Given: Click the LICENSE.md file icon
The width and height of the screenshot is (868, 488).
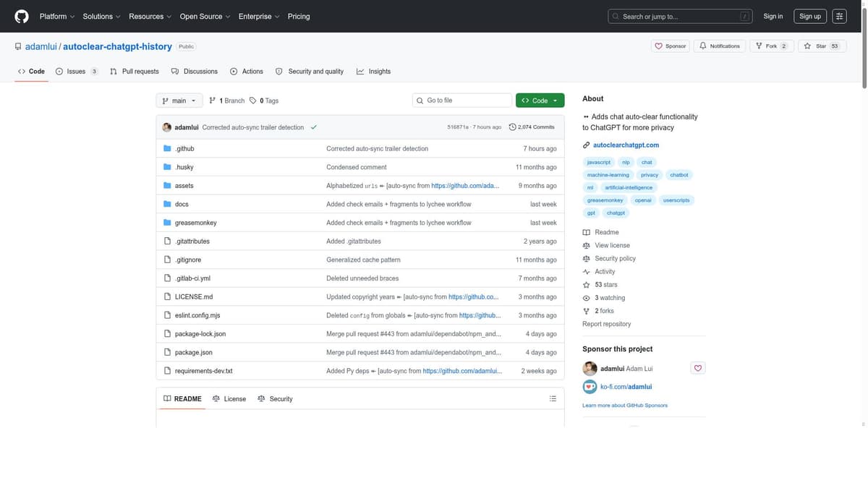Looking at the screenshot, I should click(x=167, y=296).
